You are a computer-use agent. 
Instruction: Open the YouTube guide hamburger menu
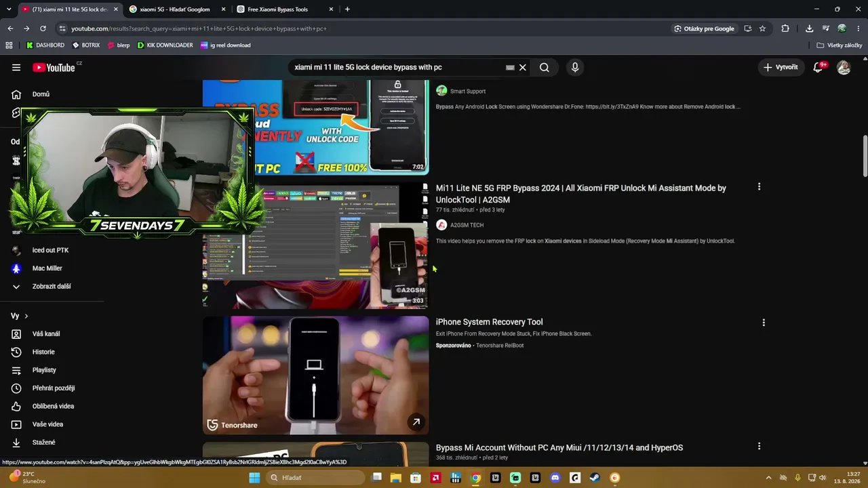[16, 67]
